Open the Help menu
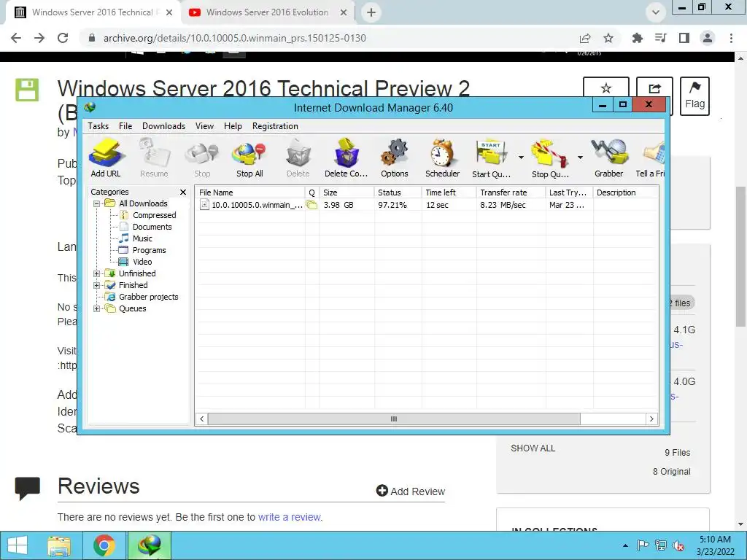Screen dimensions: 747x560 [x=233, y=126]
